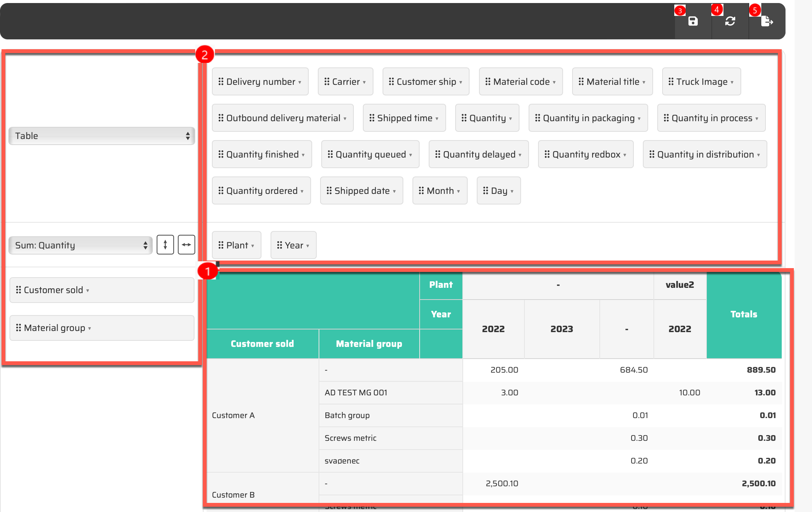Screen dimensions: 812x512
Task: Select the Customer A row label
Action: (233, 415)
